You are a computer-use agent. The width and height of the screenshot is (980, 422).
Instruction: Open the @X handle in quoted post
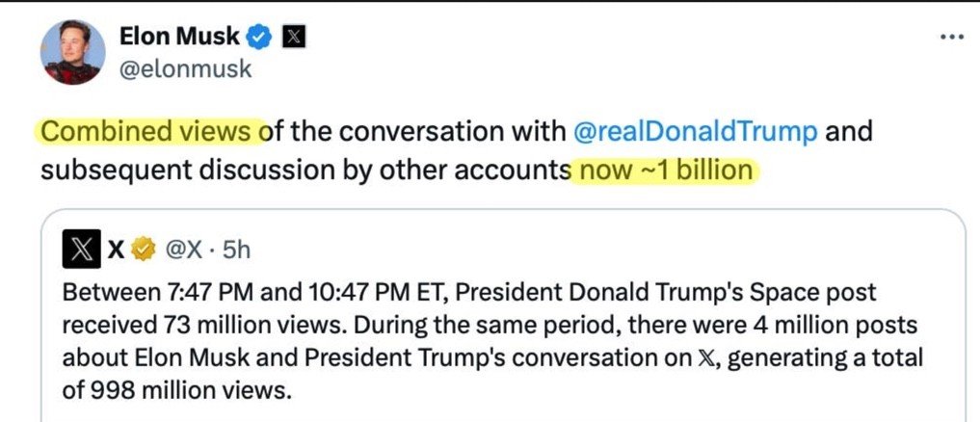click(x=183, y=251)
